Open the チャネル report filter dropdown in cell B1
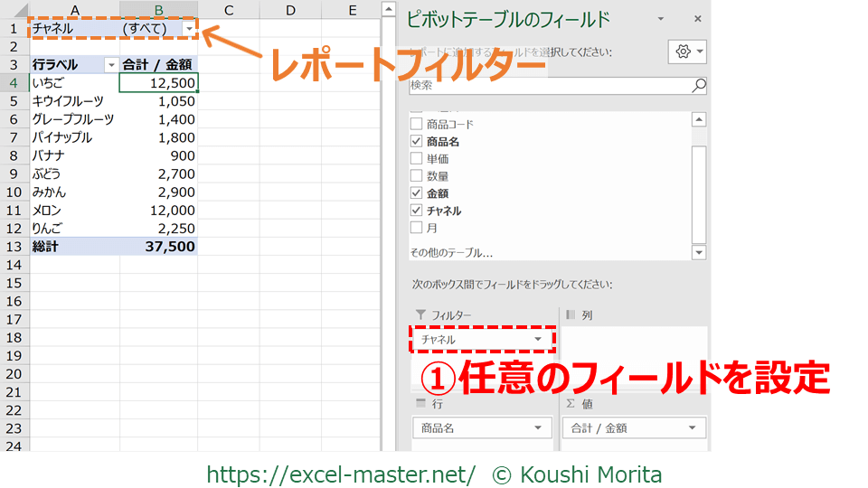 (x=188, y=29)
